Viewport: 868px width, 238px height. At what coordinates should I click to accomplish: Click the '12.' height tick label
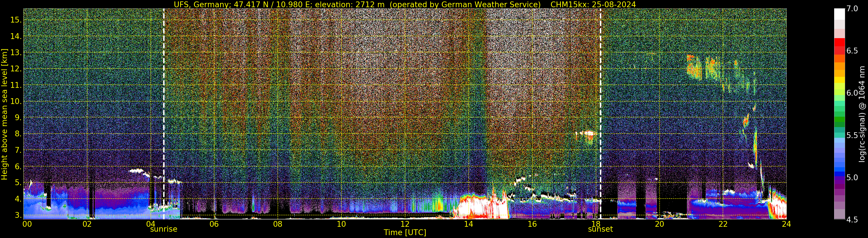[x=16, y=69]
